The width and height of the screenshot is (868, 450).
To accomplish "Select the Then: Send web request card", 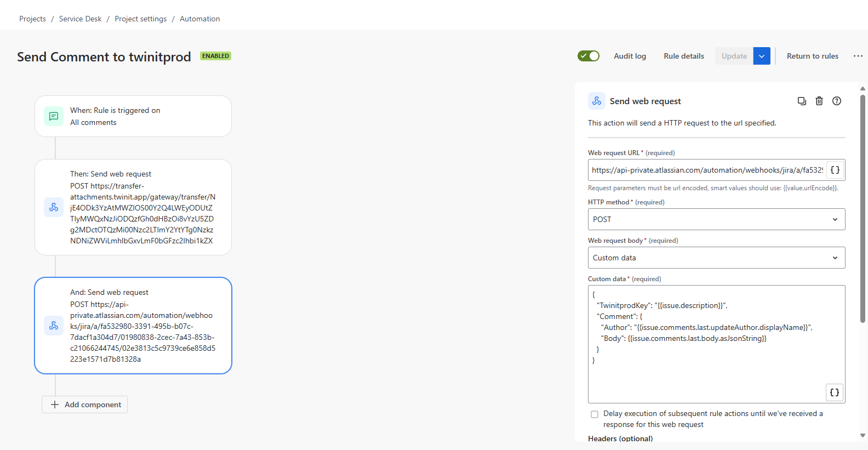I will point(133,207).
